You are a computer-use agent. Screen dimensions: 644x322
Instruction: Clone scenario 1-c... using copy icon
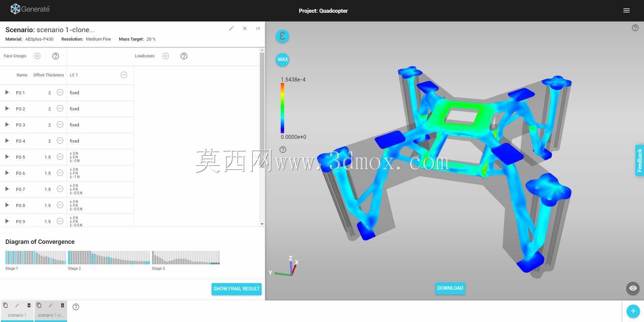point(39,305)
